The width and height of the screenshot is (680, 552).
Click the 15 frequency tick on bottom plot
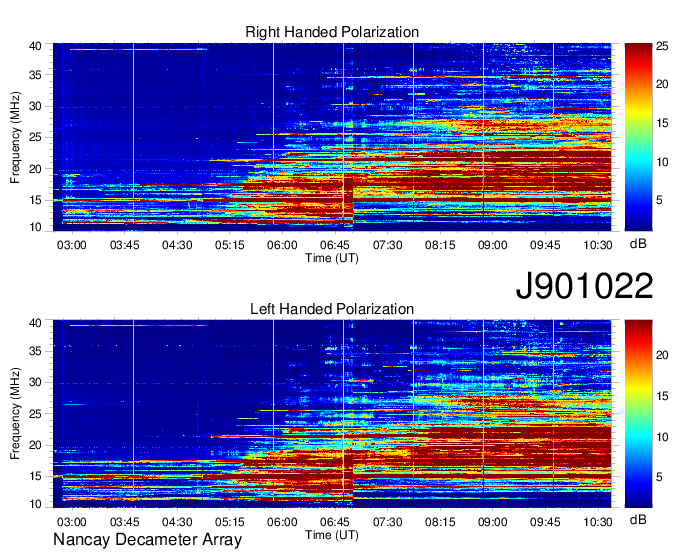pos(36,477)
